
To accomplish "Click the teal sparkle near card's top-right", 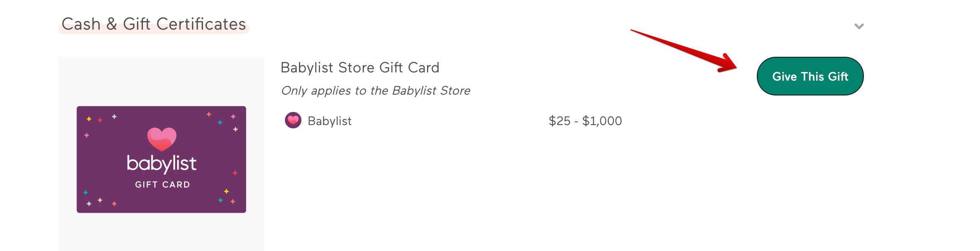I will (220, 122).
